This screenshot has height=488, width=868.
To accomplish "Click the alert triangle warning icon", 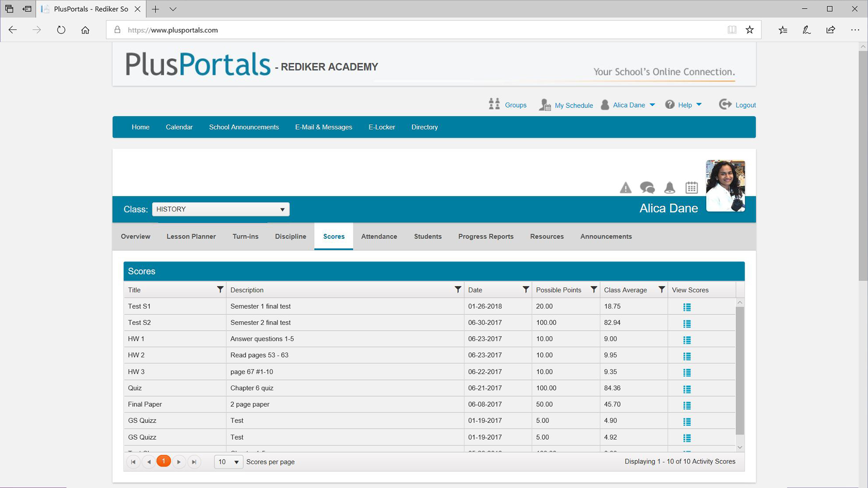I will 625,188.
